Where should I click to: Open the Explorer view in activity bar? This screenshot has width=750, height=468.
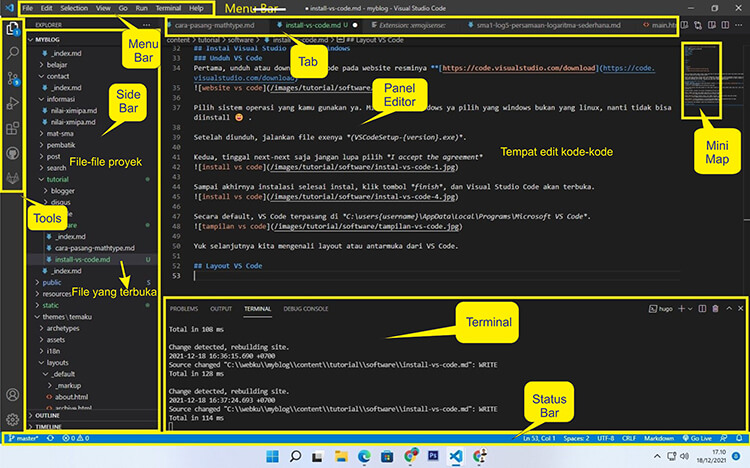coord(12,29)
